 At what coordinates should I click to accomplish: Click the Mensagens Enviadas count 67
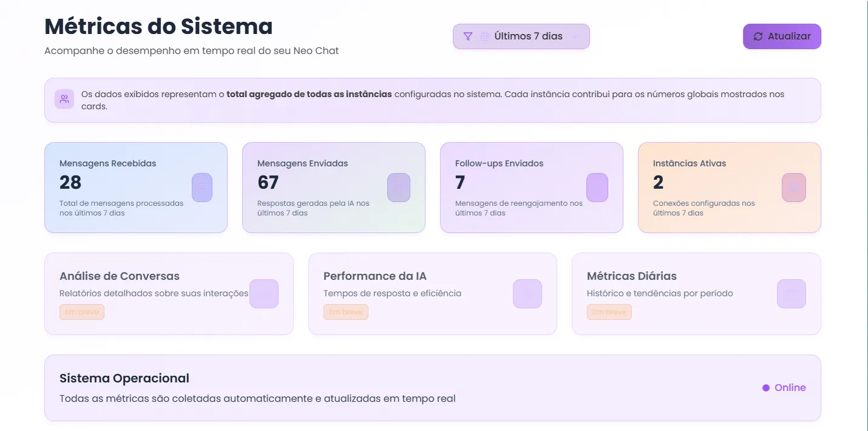[268, 182]
